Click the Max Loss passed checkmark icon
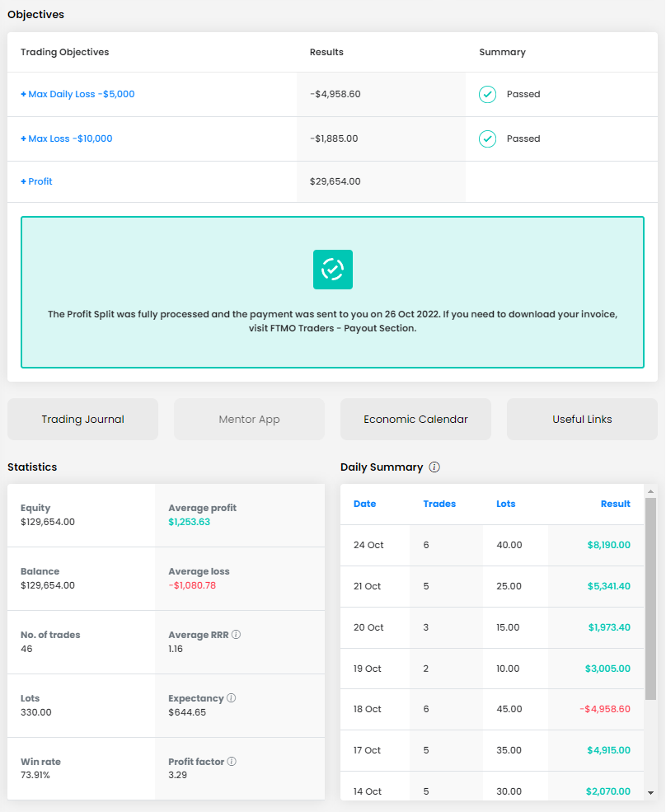 [x=487, y=138]
